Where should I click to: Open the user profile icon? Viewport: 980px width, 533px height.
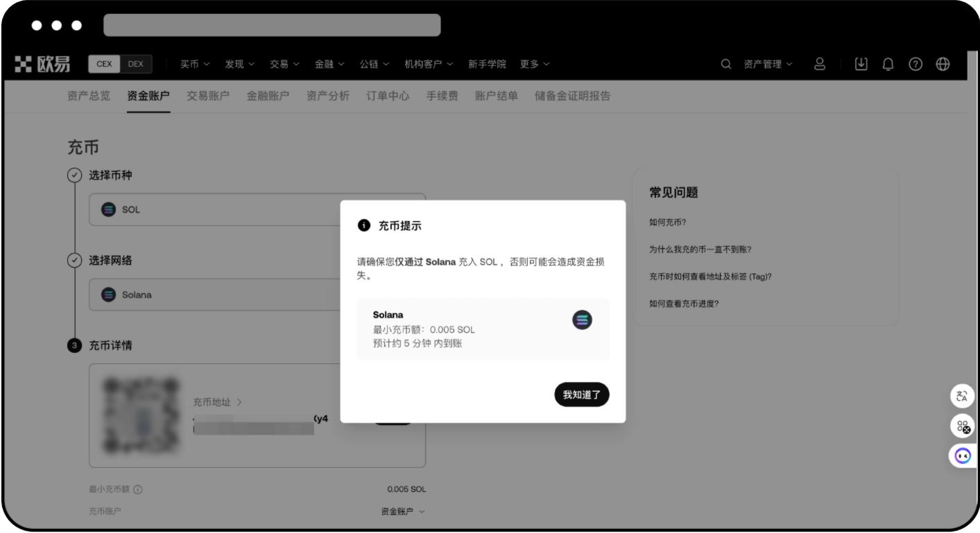820,63
